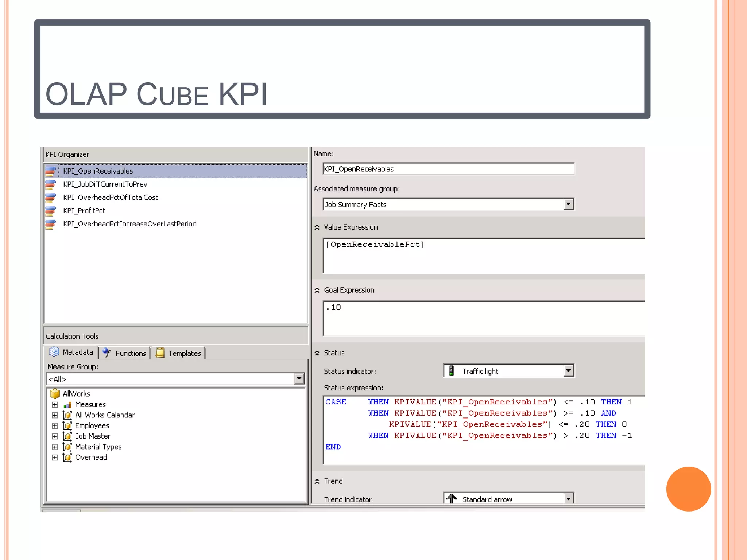Select the Measures tree label
Viewport: 747px width, 560px height.
click(x=90, y=405)
